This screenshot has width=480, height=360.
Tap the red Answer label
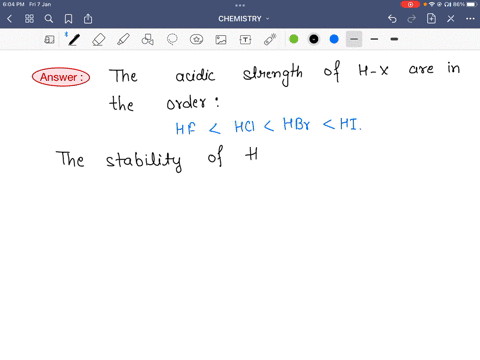tap(61, 77)
